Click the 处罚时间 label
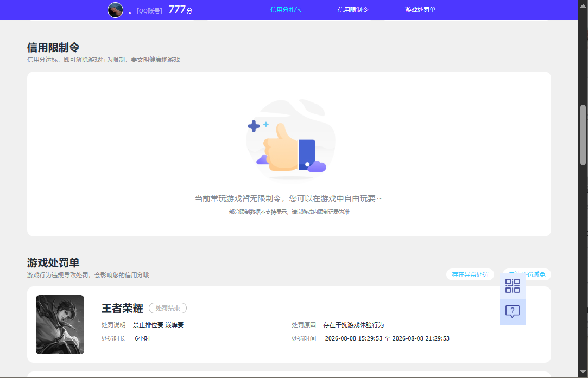 click(304, 338)
